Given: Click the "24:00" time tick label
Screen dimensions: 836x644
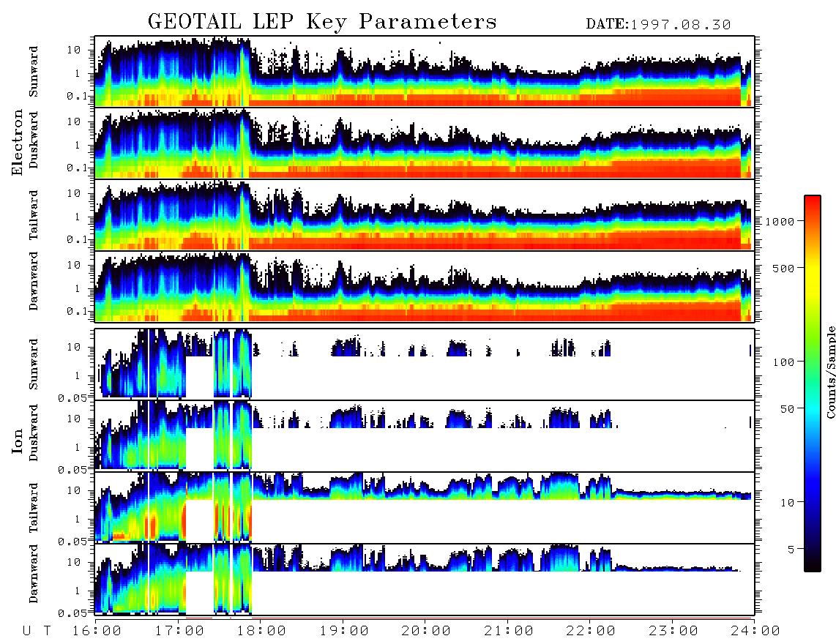Looking at the screenshot, I should [755, 631].
